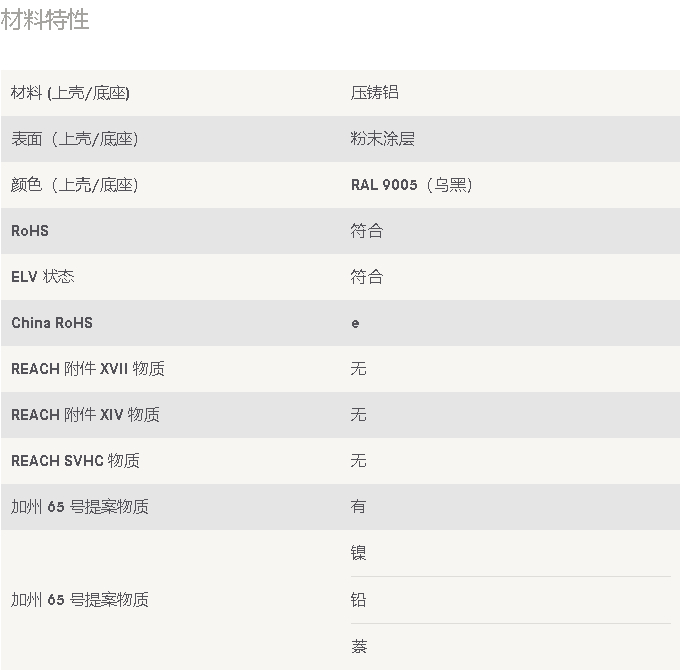
Task: Click the 材料特性 section heading
Action: pyautogui.click(x=45, y=20)
